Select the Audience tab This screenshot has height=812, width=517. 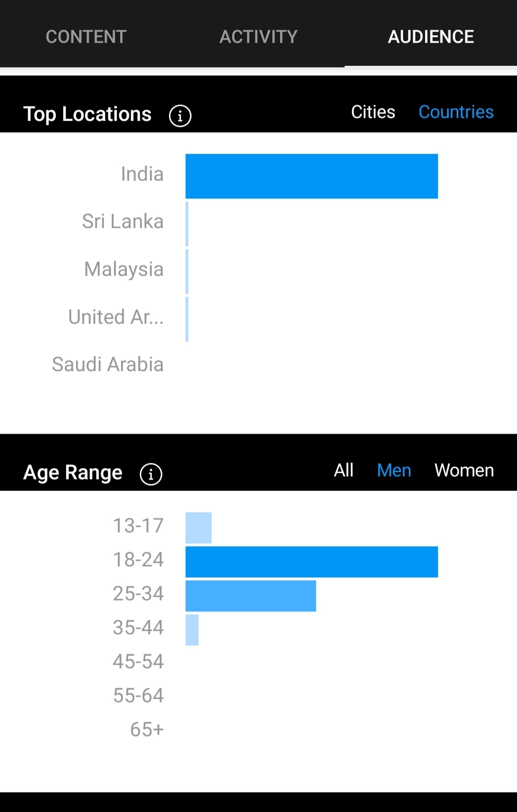coord(431,37)
